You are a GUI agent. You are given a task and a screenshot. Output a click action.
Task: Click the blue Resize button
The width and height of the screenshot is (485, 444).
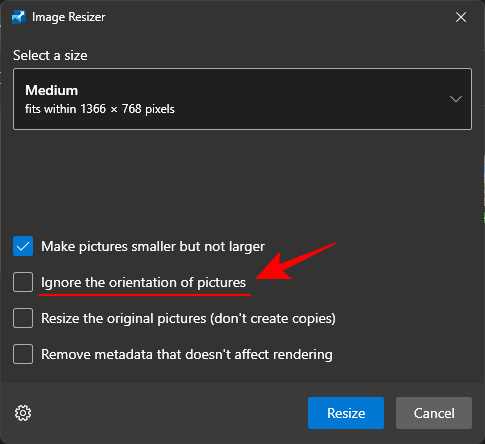coord(346,413)
